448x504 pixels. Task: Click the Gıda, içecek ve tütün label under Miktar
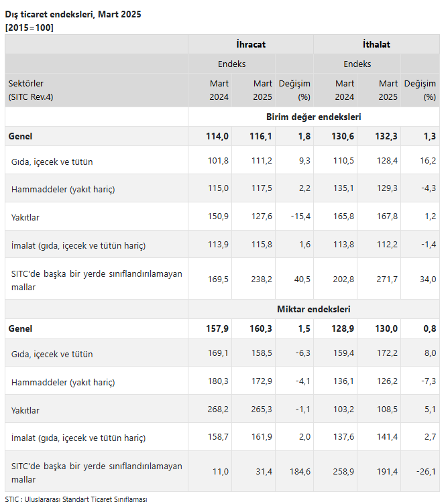[52, 355]
